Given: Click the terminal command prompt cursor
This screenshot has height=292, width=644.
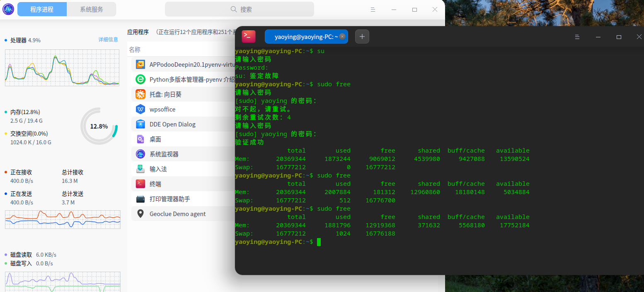Looking at the screenshot, I should click(319, 242).
